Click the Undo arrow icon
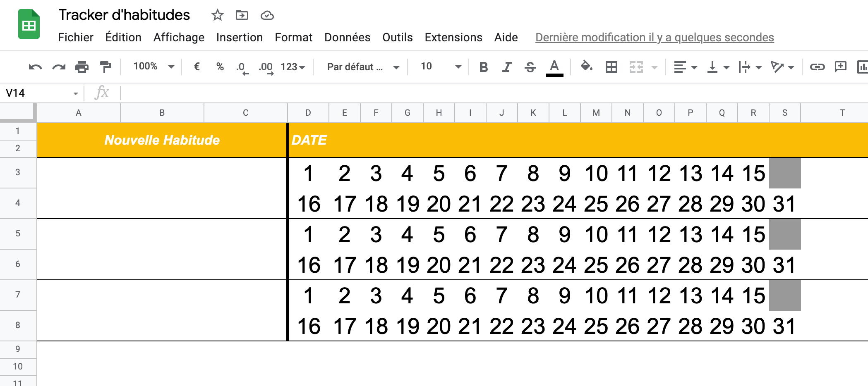Viewport: 868px width, 386px height. tap(35, 67)
